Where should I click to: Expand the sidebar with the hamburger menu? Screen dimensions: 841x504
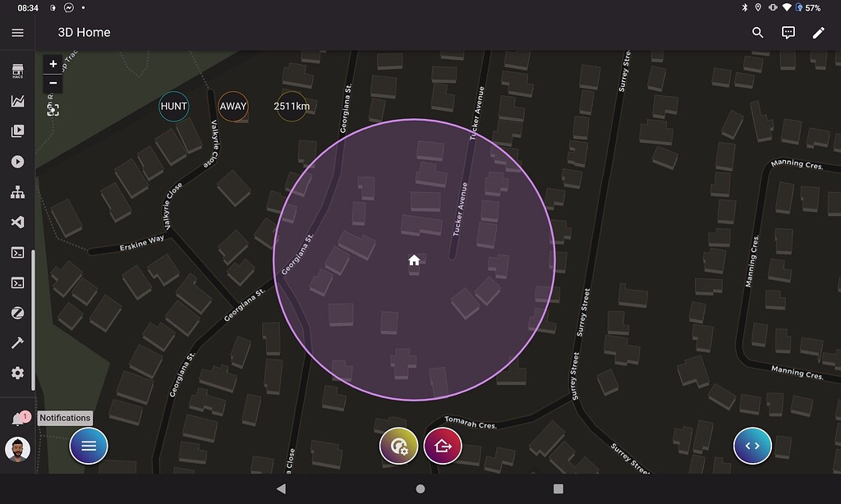pos(16,33)
